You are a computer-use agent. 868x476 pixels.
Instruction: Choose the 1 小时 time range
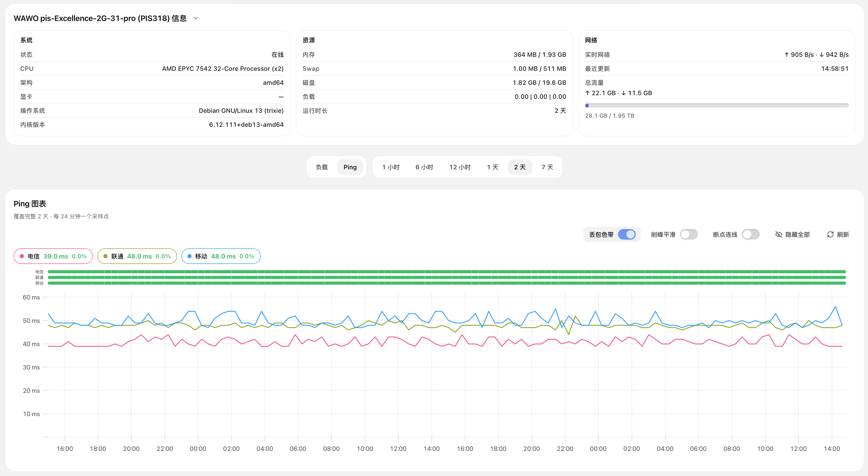coord(391,167)
